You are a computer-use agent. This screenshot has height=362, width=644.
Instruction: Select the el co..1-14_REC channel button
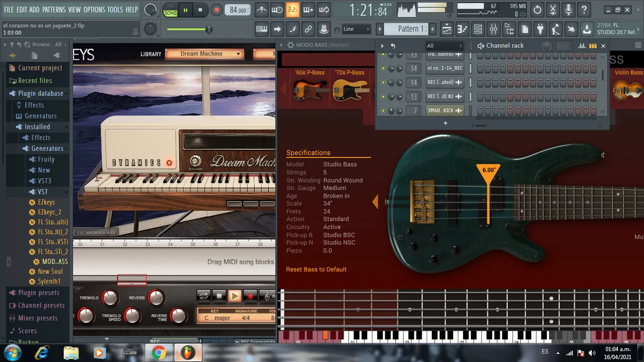[445, 68]
